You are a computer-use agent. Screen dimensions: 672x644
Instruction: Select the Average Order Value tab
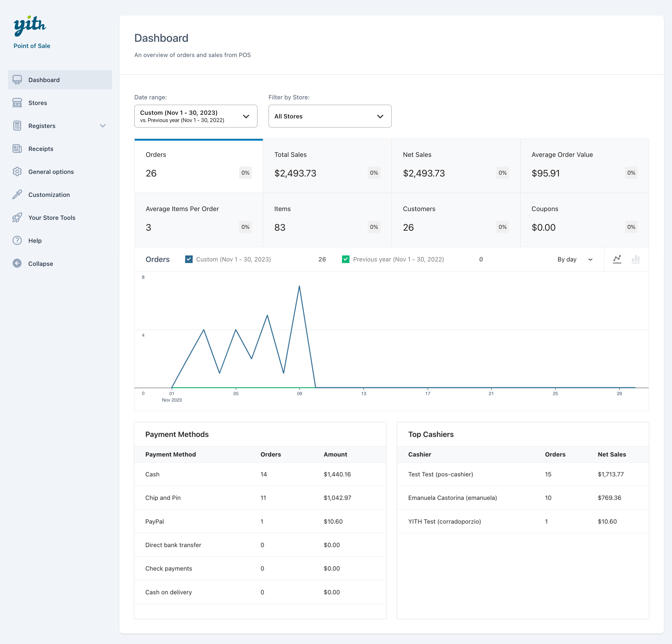tap(584, 166)
